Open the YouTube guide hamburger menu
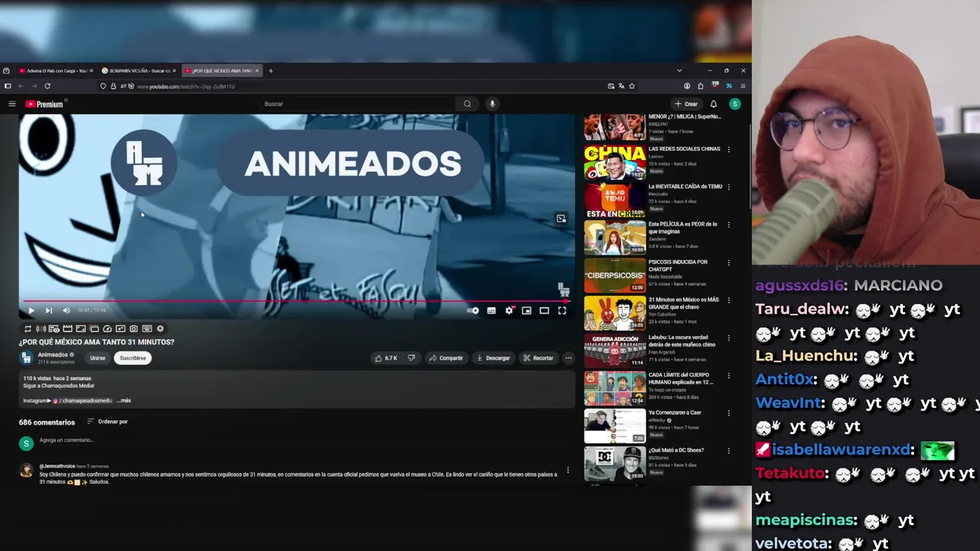Screen dimensions: 980x551 tap(11, 104)
